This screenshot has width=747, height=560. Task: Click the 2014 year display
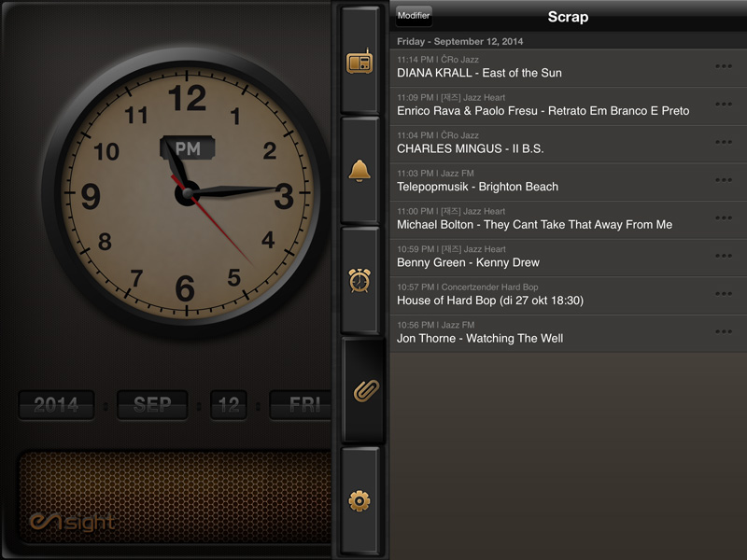[56, 405]
